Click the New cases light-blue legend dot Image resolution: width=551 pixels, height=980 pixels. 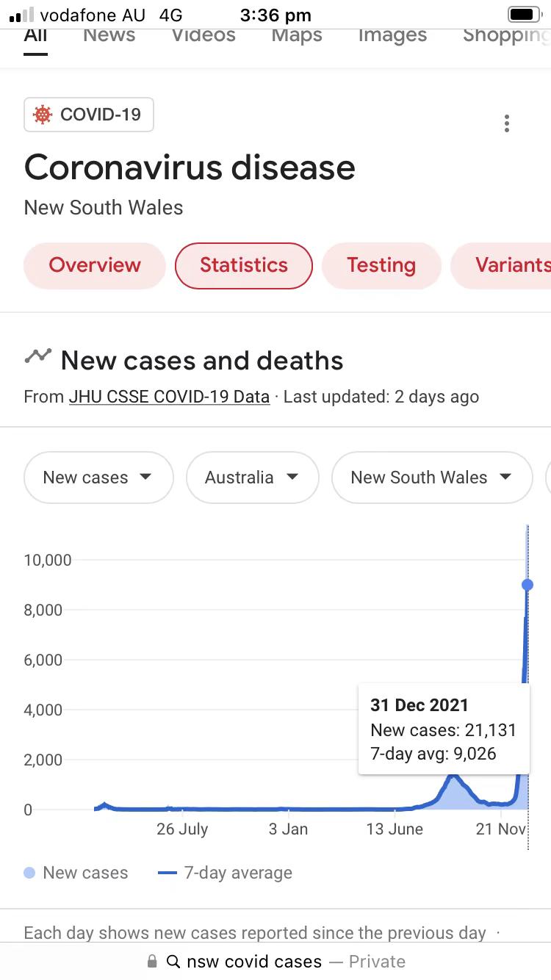click(x=29, y=873)
